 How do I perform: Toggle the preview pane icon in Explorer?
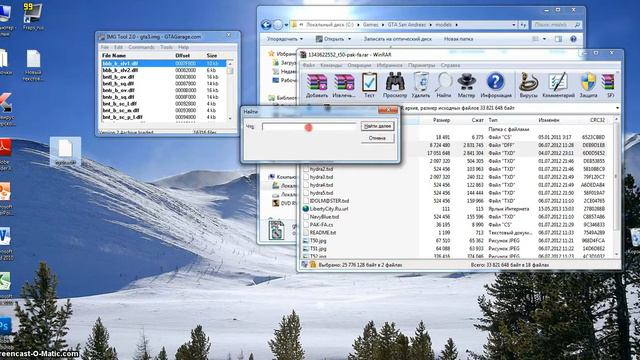point(558,39)
